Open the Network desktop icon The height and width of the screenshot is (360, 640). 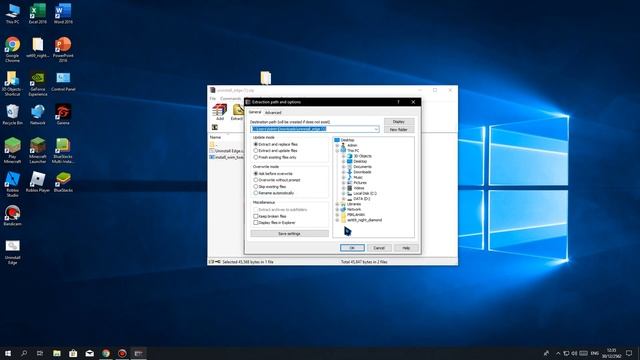[x=38, y=114]
